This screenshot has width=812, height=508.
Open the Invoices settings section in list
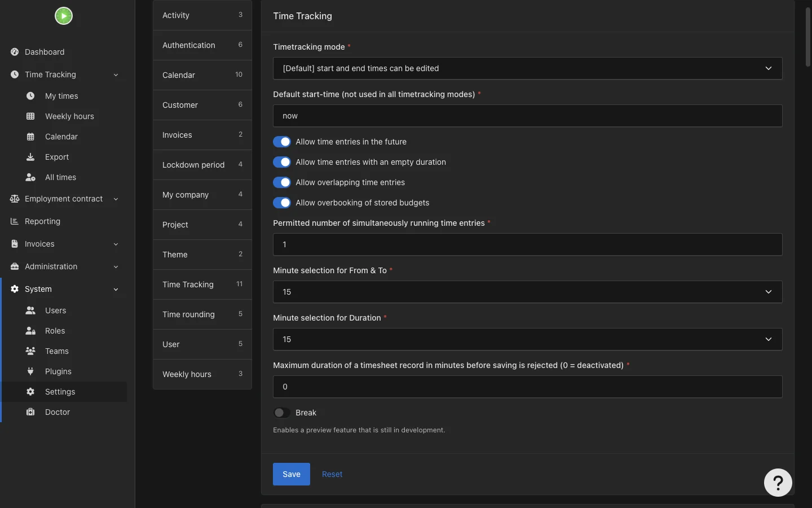tap(202, 135)
